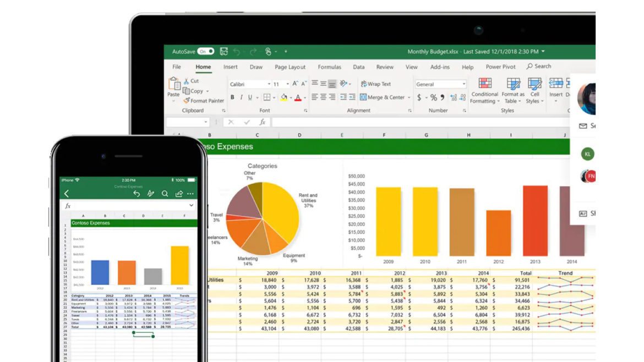Toggle bold formatting in the Font group
The height and width of the screenshot is (362, 644).
pos(232,97)
